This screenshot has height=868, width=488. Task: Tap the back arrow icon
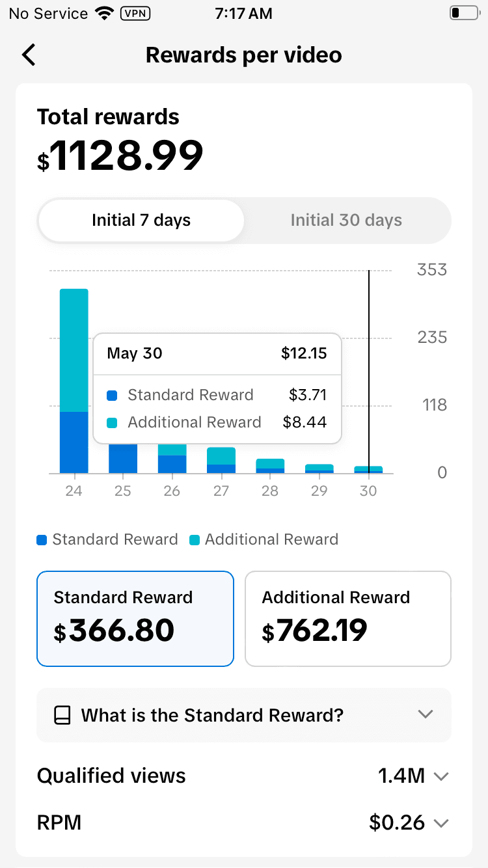coord(29,55)
